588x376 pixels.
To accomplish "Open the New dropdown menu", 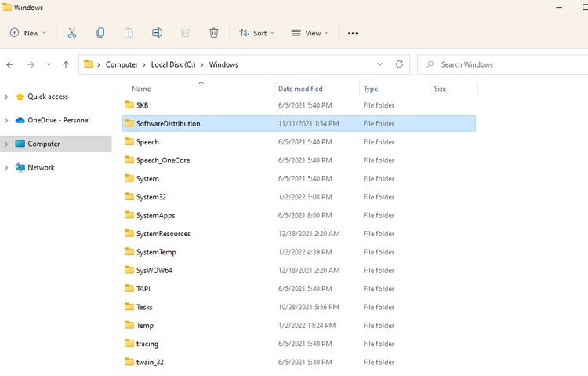I will pyautogui.click(x=28, y=33).
